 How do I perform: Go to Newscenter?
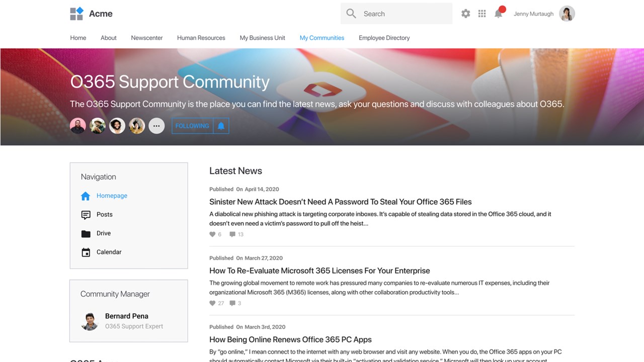(147, 38)
